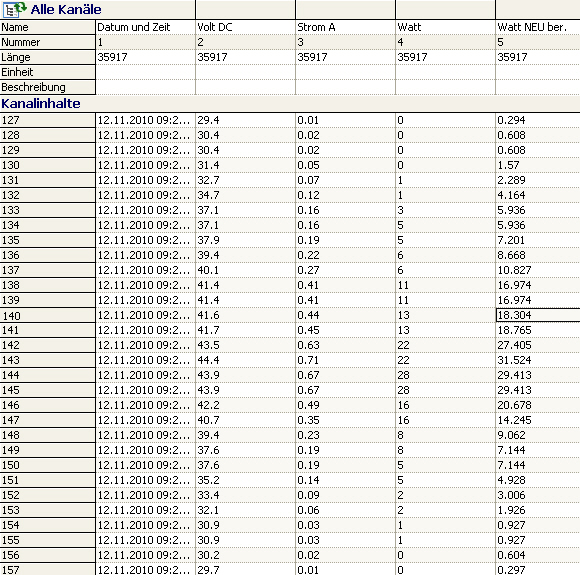This screenshot has width=580, height=575.
Task: Select the 'Alle Kanäle' heading
Action: [65, 10]
